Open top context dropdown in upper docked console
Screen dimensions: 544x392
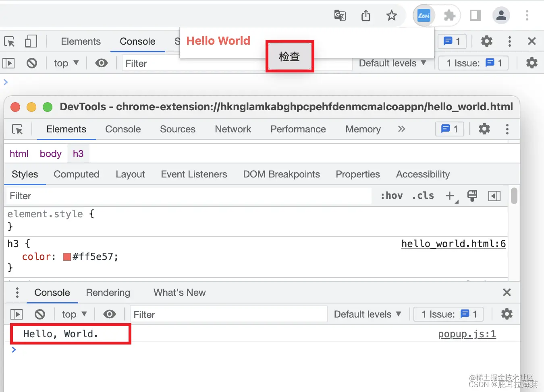pyautogui.click(x=66, y=63)
